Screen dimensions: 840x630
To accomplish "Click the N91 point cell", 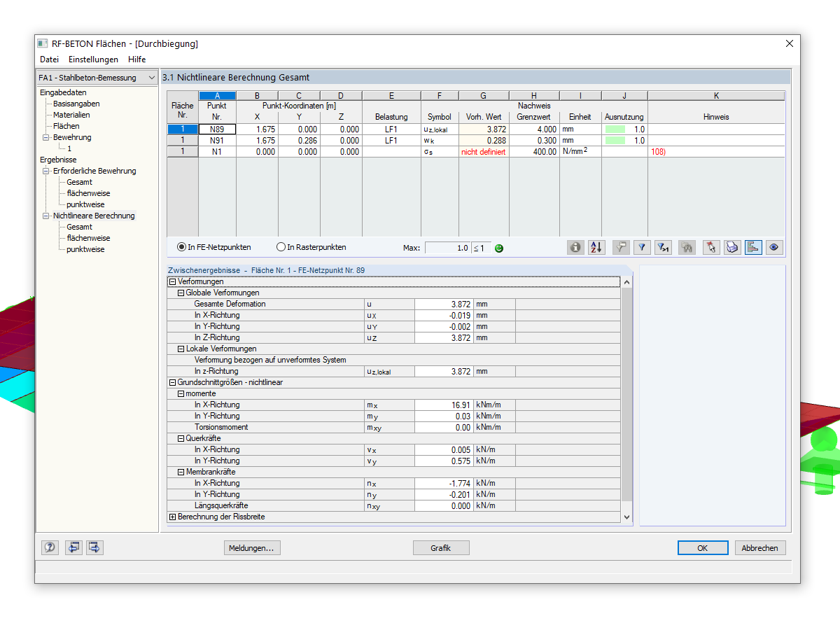I will point(218,141).
